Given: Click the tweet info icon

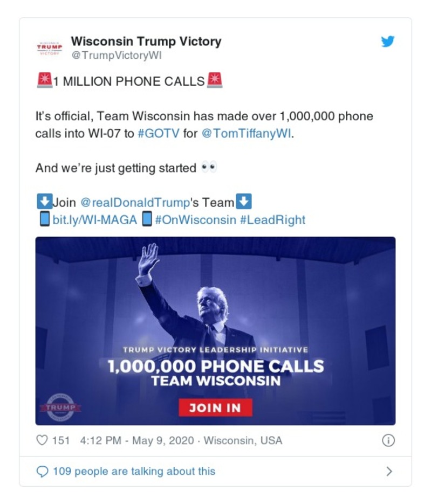Looking at the screenshot, I should pos(388,440).
